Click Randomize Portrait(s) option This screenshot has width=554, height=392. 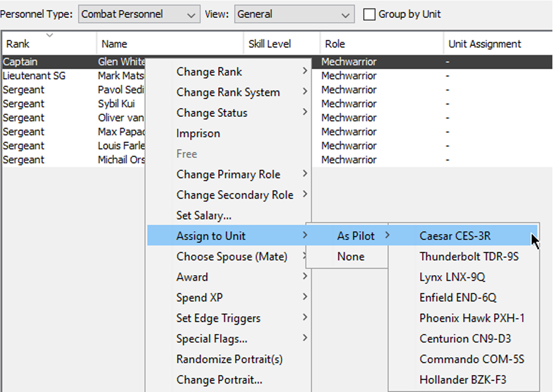(x=229, y=360)
